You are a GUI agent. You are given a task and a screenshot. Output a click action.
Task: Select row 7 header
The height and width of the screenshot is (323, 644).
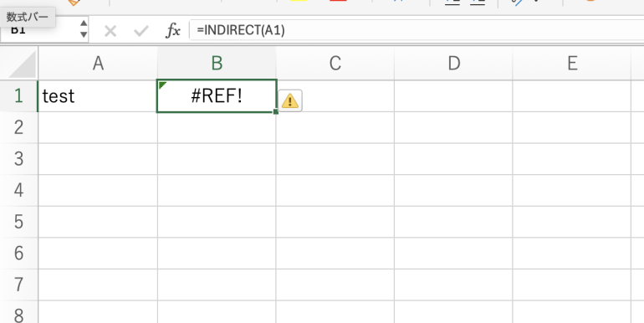(x=19, y=285)
